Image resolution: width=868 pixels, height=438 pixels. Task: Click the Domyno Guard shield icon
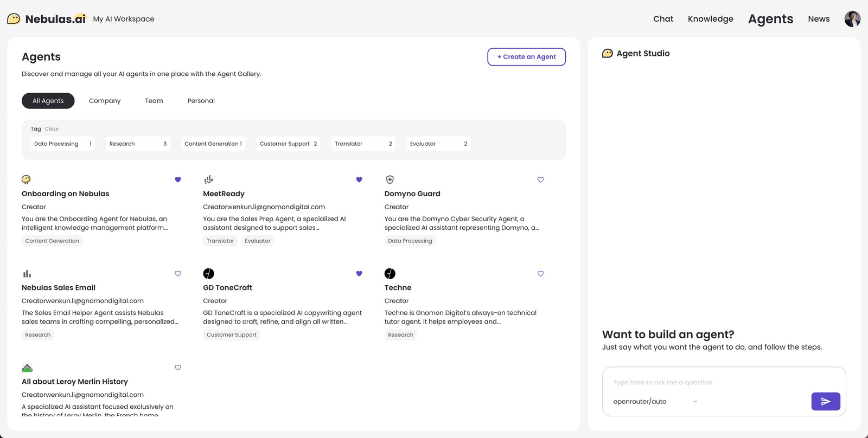(390, 179)
